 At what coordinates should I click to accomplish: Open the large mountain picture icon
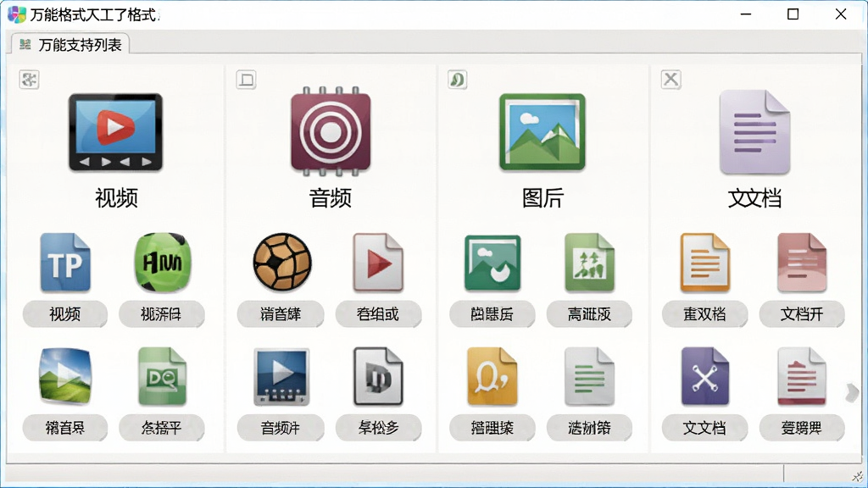542,131
